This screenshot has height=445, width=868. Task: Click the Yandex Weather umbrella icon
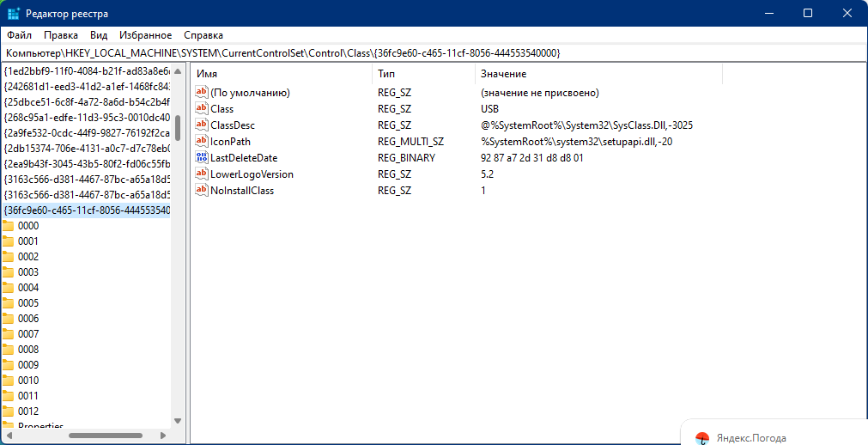tap(702, 438)
